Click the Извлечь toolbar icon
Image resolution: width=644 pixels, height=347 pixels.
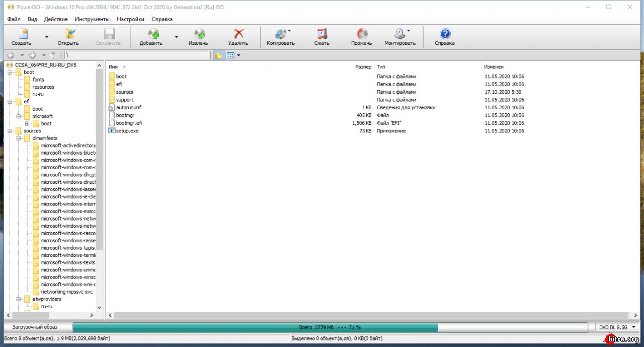coord(199,34)
